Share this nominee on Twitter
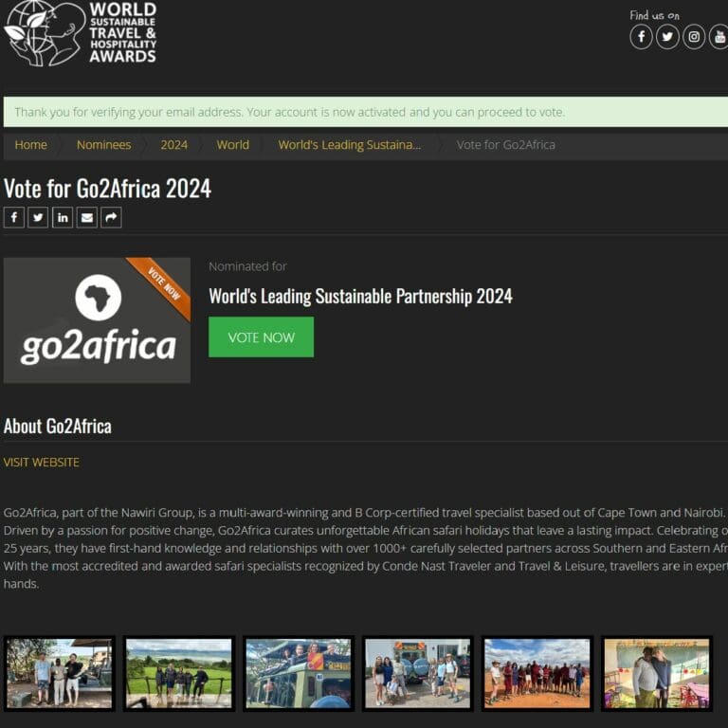 pyautogui.click(x=38, y=217)
